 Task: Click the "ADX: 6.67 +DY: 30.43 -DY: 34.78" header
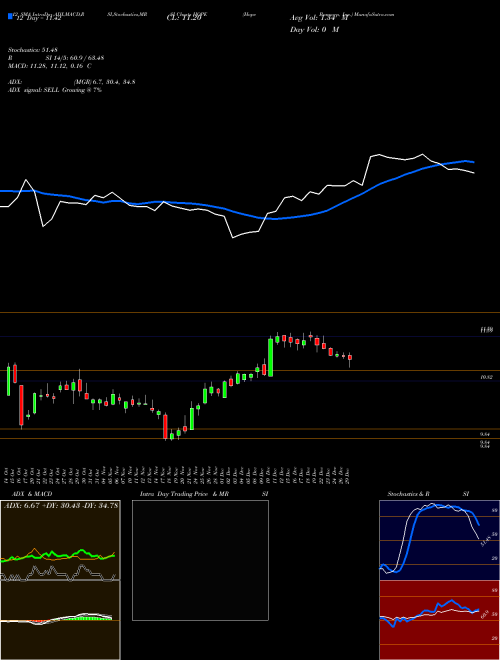(x=61, y=506)
